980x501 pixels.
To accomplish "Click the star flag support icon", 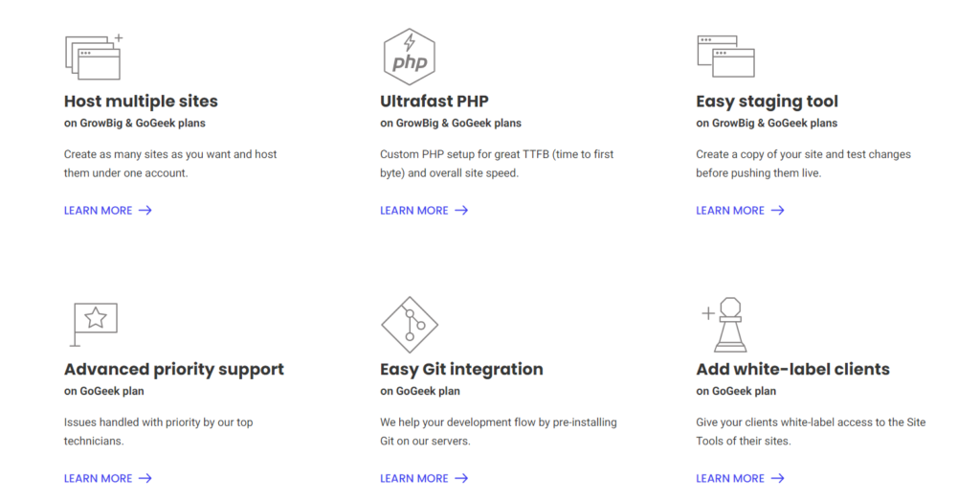I will click(x=94, y=323).
